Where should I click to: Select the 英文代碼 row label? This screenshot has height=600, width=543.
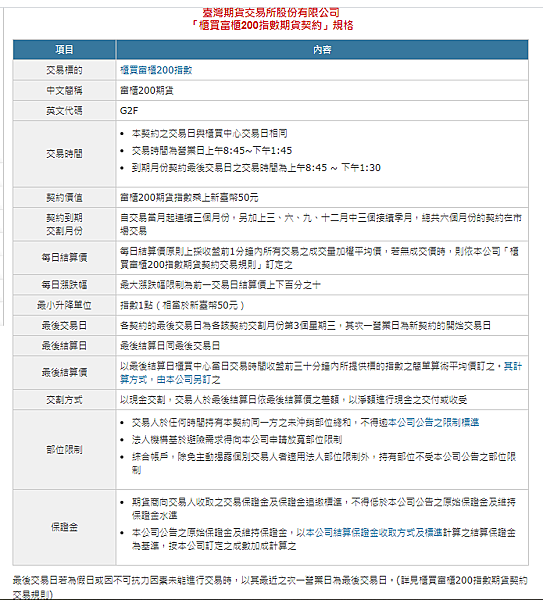coord(64,111)
